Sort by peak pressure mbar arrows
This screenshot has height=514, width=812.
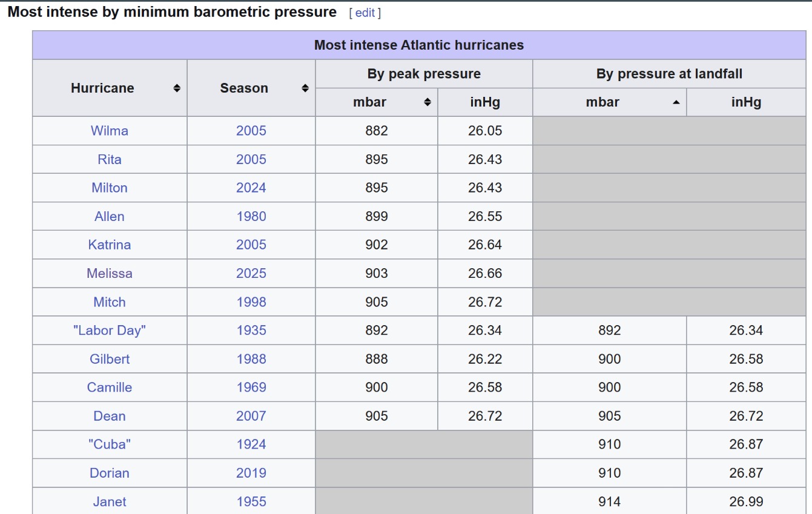pyautogui.click(x=427, y=102)
